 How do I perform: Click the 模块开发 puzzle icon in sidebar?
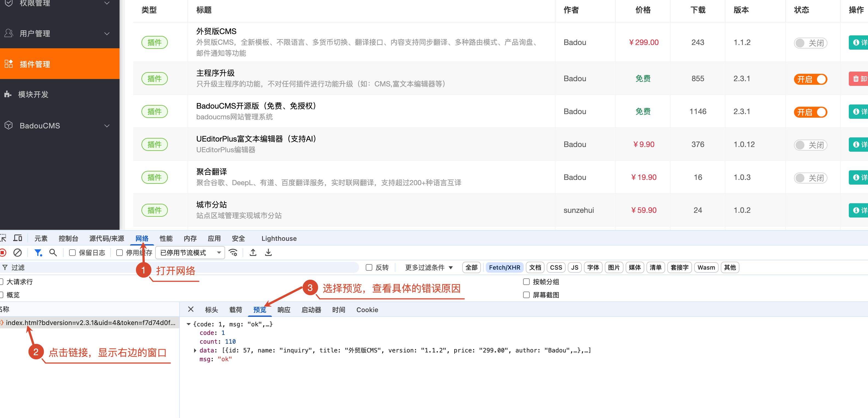pyautogui.click(x=8, y=94)
